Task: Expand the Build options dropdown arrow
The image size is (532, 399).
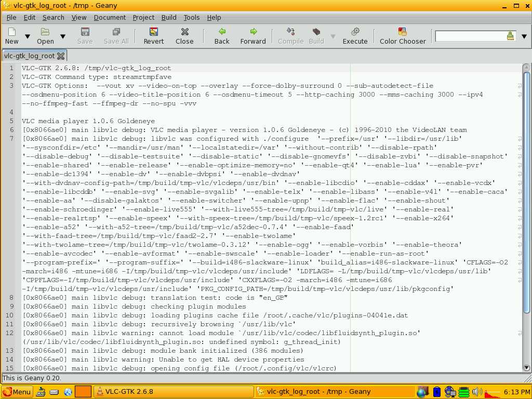Action: (333, 36)
